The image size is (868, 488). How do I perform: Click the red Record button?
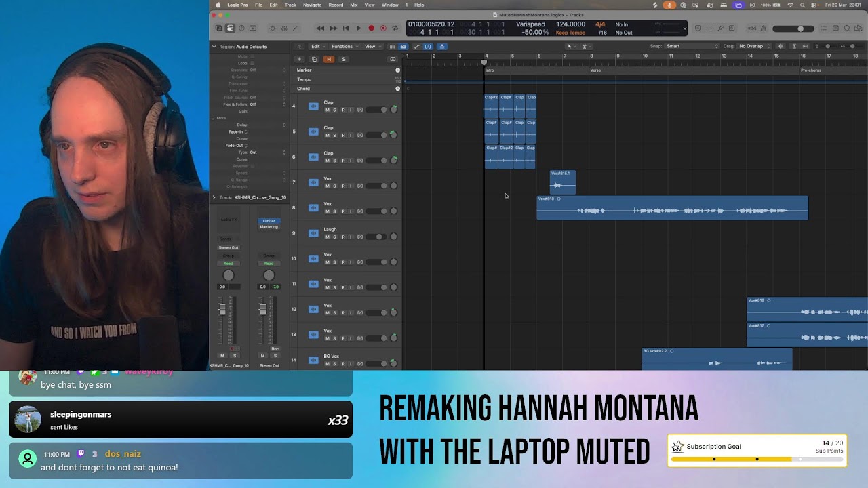click(371, 28)
